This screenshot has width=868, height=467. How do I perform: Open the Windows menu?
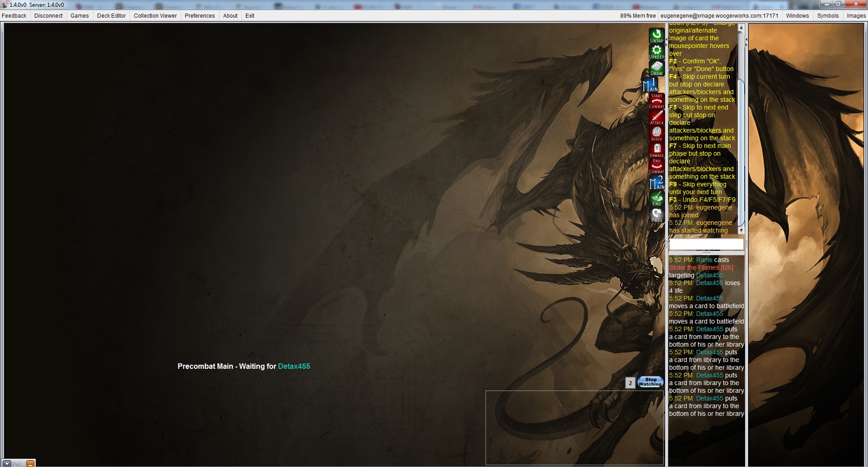click(797, 16)
